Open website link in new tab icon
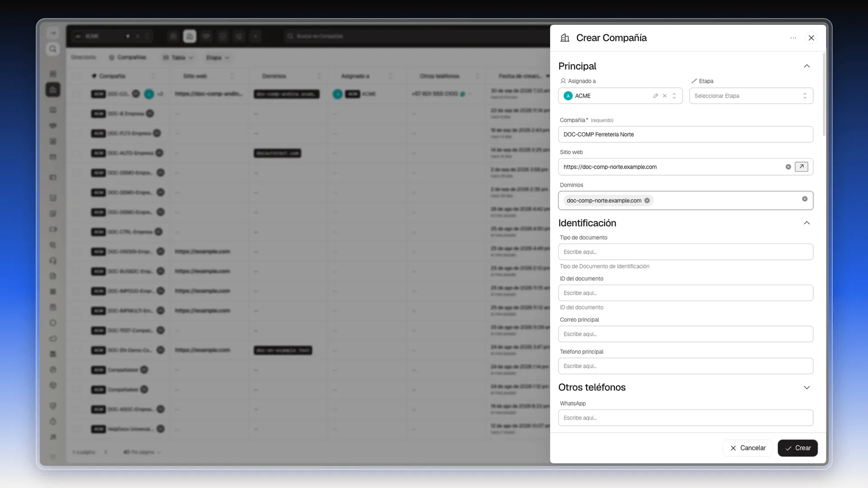This screenshot has width=868, height=488. [802, 167]
